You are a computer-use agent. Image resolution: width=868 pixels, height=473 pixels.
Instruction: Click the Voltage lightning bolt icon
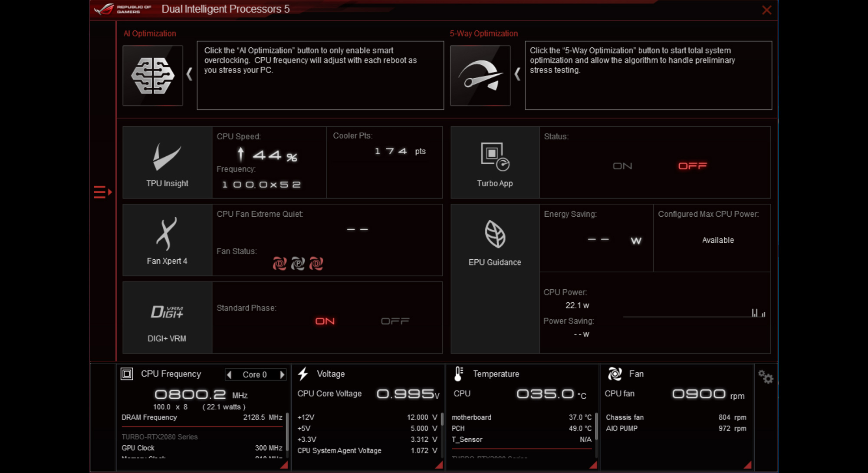click(x=303, y=374)
